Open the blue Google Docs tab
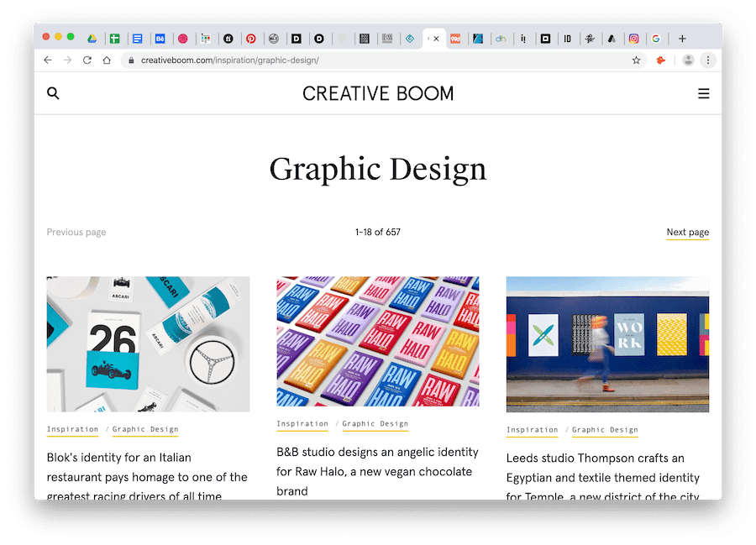The height and width of the screenshot is (545, 756). tap(138, 39)
